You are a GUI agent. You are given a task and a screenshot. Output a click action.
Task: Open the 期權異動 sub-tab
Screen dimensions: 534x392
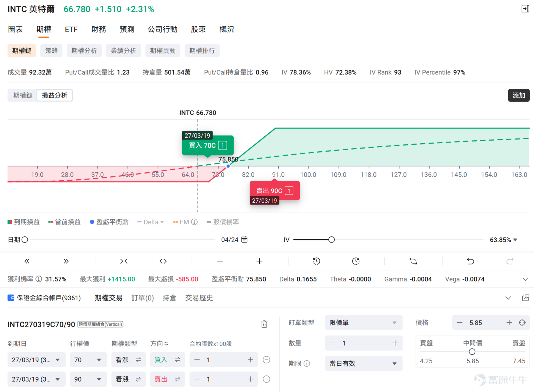[x=163, y=51]
